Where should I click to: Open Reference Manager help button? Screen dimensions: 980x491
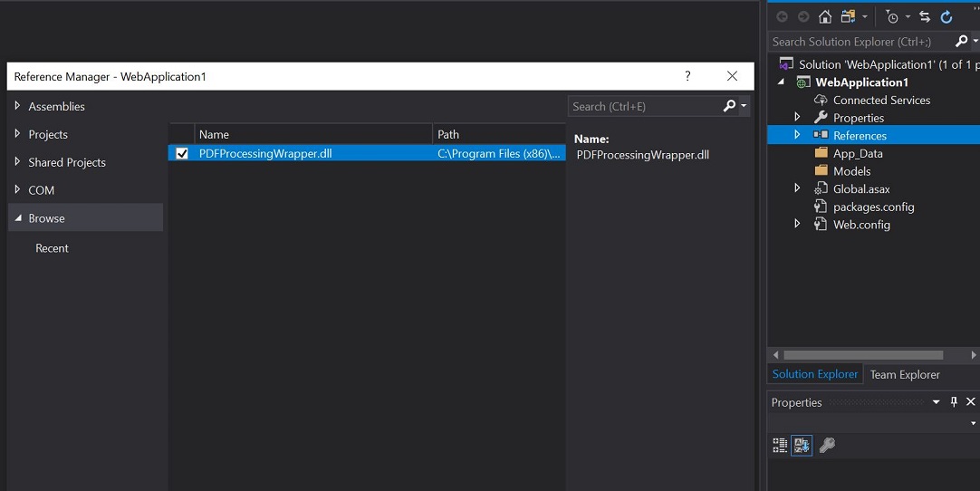coord(687,76)
